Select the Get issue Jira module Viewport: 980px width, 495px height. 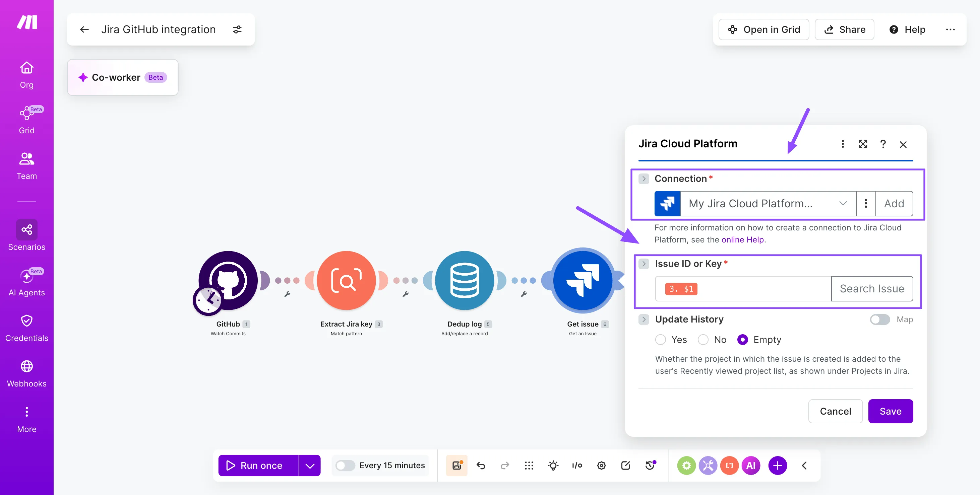click(x=583, y=281)
